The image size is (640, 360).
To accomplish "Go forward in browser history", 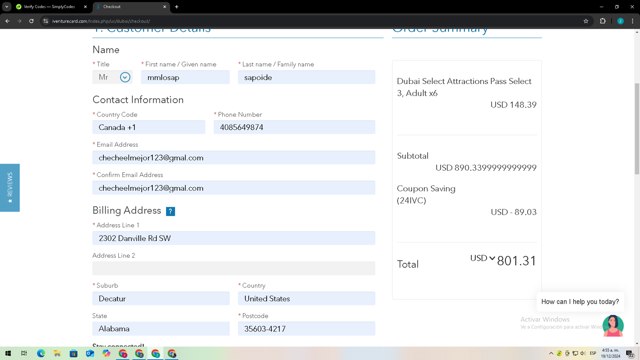I will point(19,21).
